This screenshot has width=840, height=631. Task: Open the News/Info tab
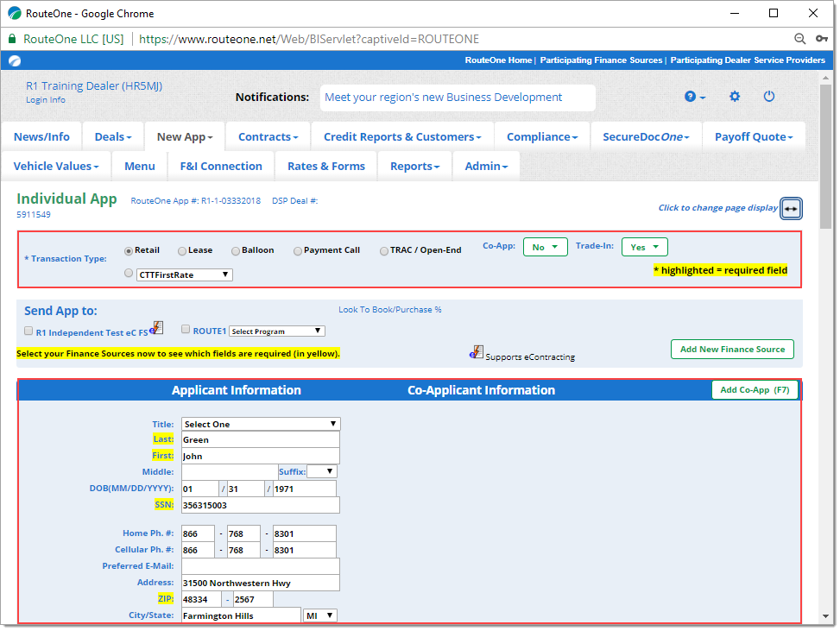coord(41,137)
